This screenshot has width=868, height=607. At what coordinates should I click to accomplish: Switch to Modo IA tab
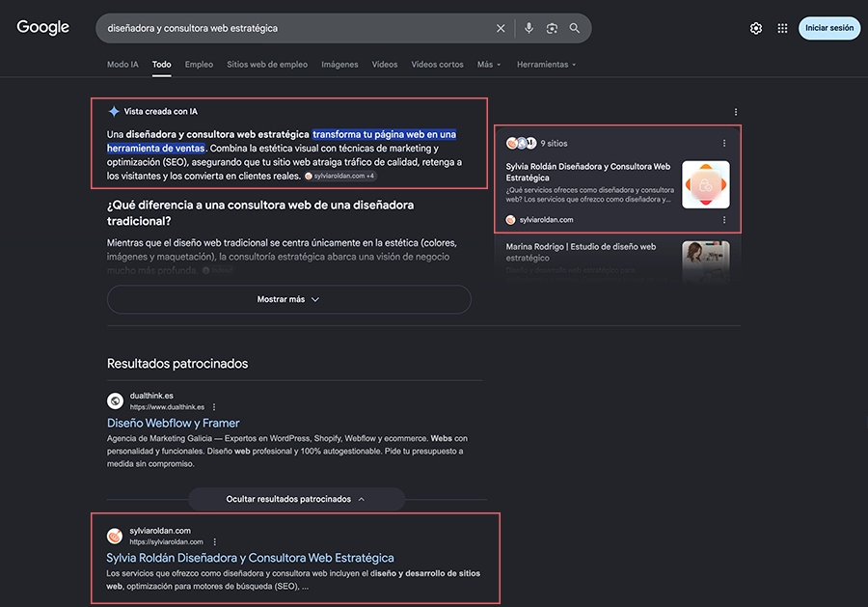(122, 65)
